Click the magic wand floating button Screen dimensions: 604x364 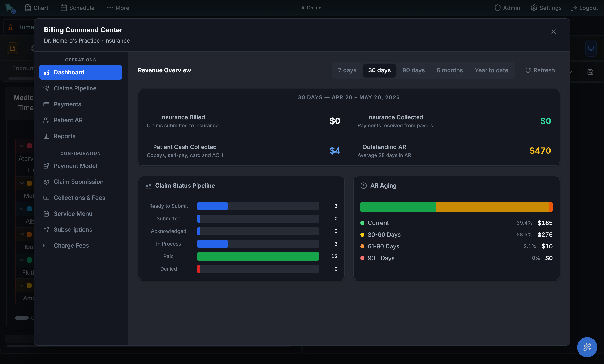point(587,347)
